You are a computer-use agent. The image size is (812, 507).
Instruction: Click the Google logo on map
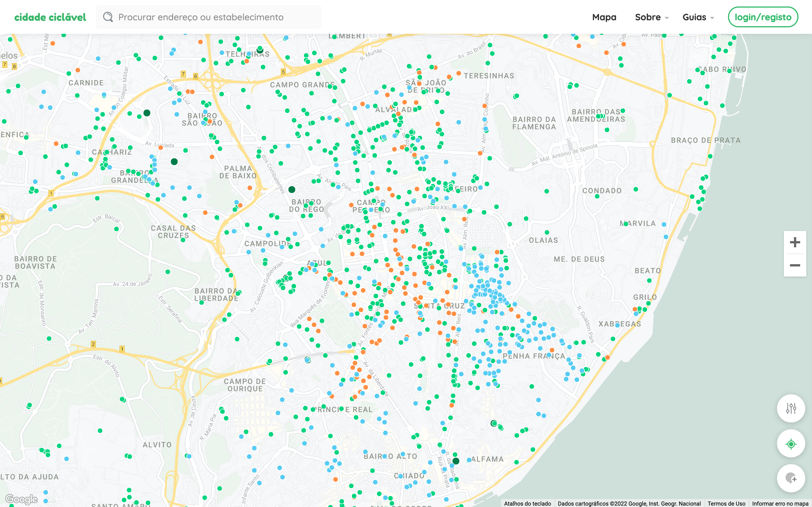[21, 499]
